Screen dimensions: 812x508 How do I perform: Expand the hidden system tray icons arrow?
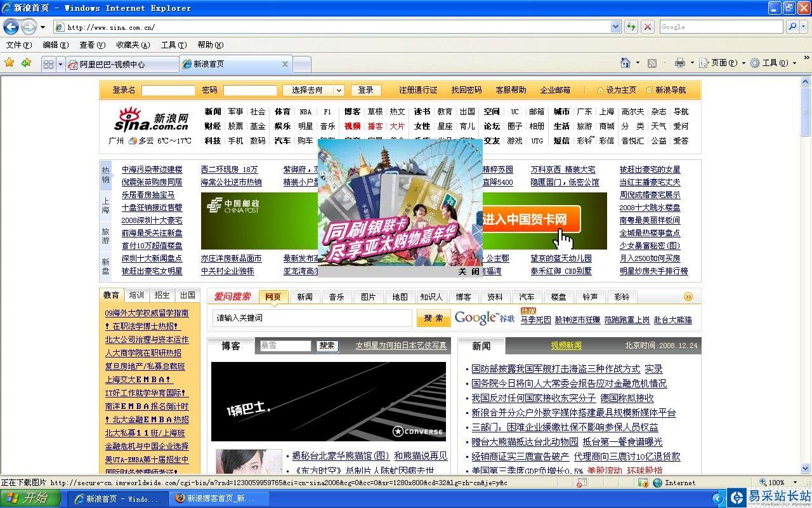pos(717,498)
